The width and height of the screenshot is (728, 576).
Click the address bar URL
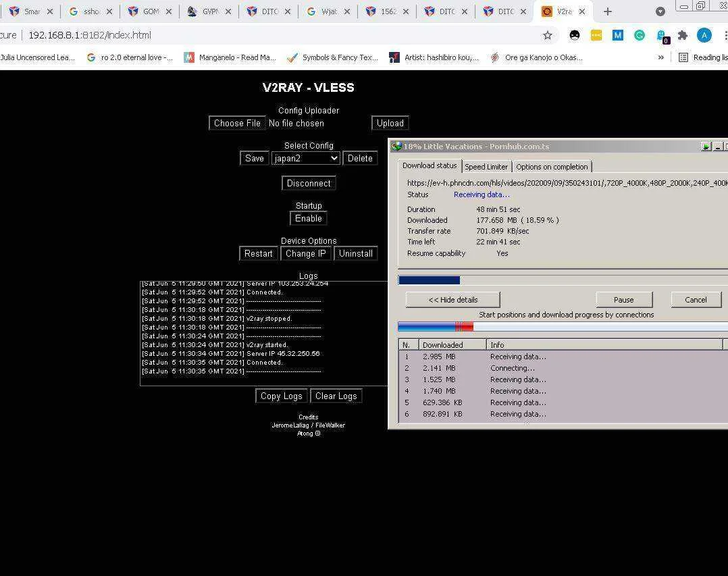(90, 35)
